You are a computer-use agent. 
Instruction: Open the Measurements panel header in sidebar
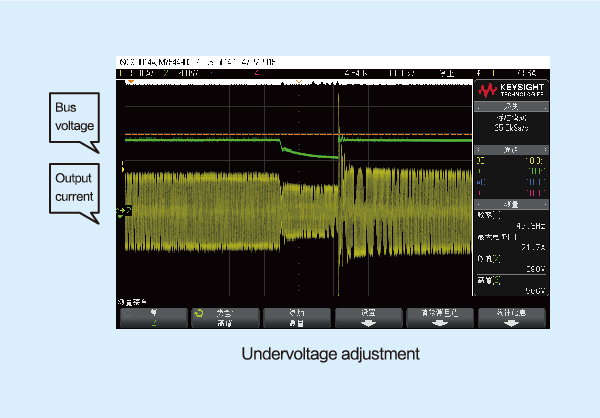pos(511,204)
